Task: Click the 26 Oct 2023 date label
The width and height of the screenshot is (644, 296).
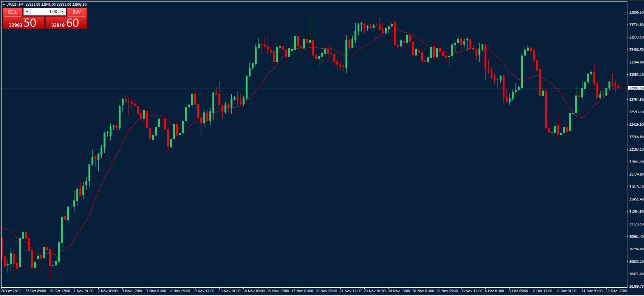Action: (x=11, y=291)
